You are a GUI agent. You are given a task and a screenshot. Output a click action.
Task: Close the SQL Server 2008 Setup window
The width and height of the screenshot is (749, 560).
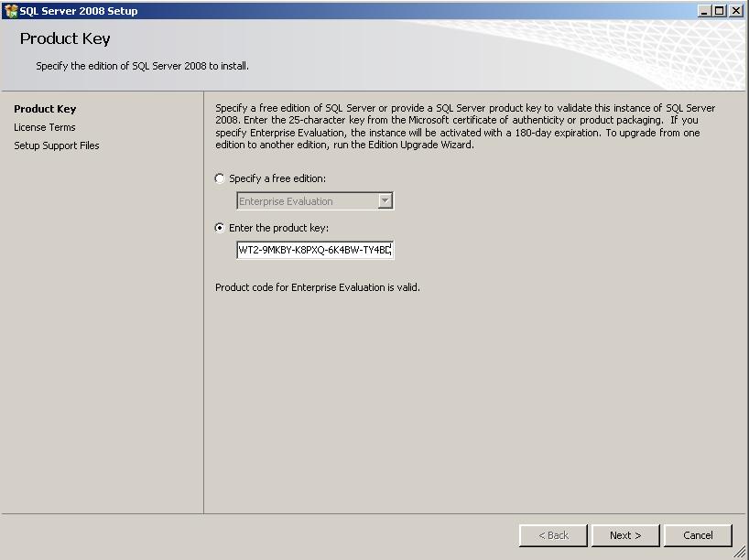tap(736, 10)
